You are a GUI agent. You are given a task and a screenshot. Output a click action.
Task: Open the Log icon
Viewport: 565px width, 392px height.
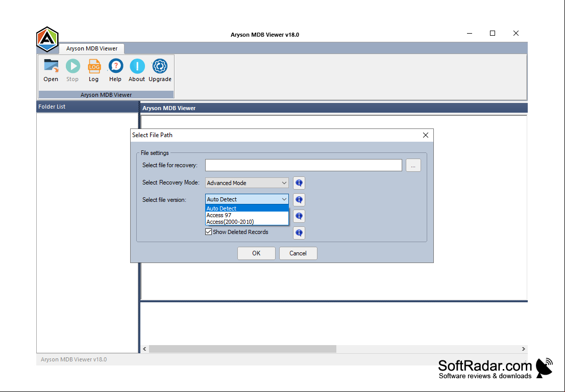94,70
